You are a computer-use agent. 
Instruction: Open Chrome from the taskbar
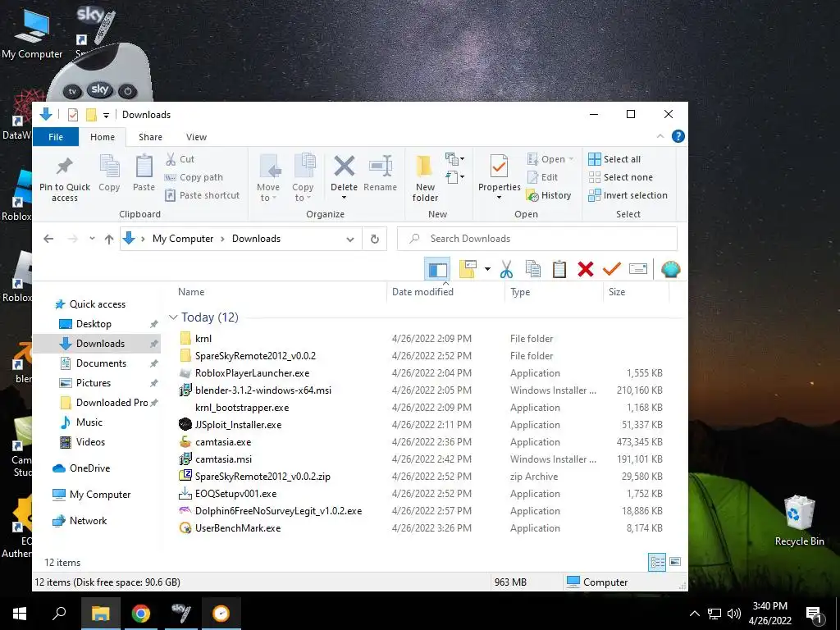tap(141, 614)
